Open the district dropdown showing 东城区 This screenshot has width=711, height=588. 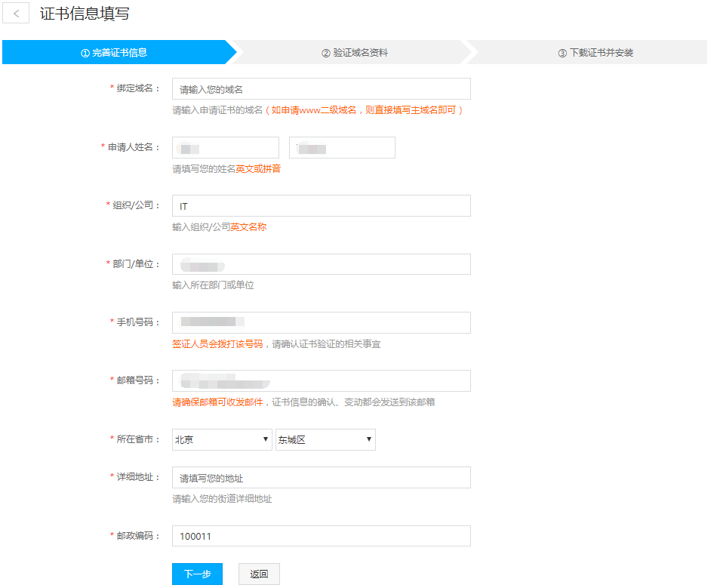(325, 439)
